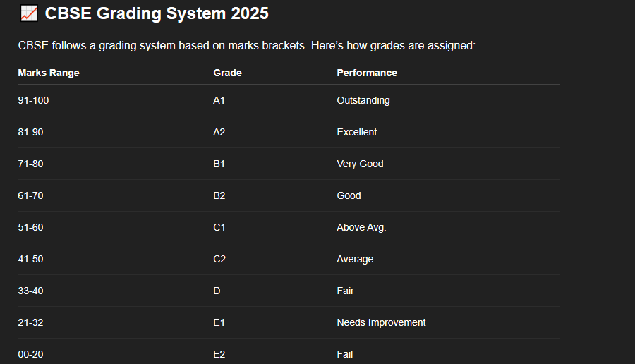Select the 51-60 marks range cell
This screenshot has height=364, width=635.
30,227
